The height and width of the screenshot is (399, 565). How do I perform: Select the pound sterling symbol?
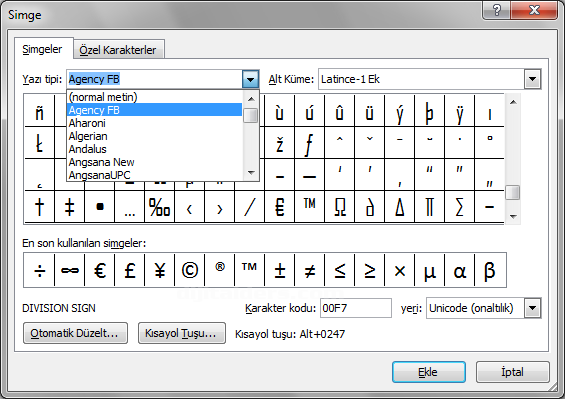coord(130,270)
